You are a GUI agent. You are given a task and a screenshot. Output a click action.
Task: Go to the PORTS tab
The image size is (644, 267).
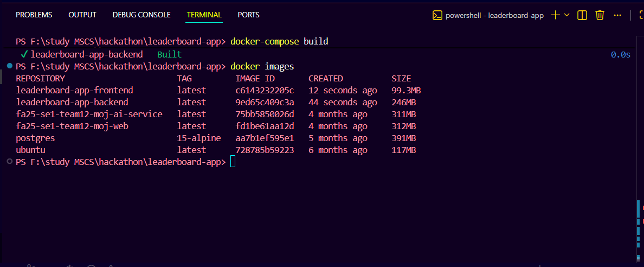point(249,15)
